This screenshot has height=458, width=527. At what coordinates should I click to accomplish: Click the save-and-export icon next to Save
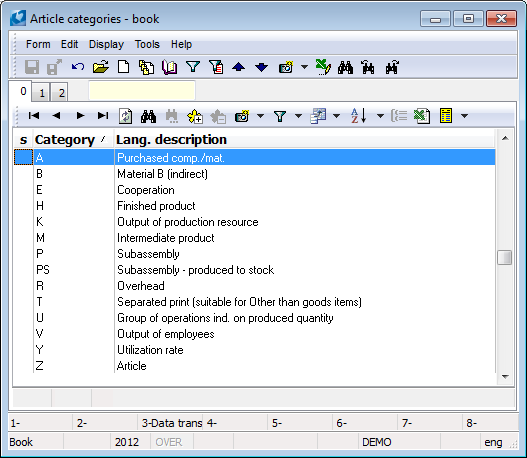54,67
